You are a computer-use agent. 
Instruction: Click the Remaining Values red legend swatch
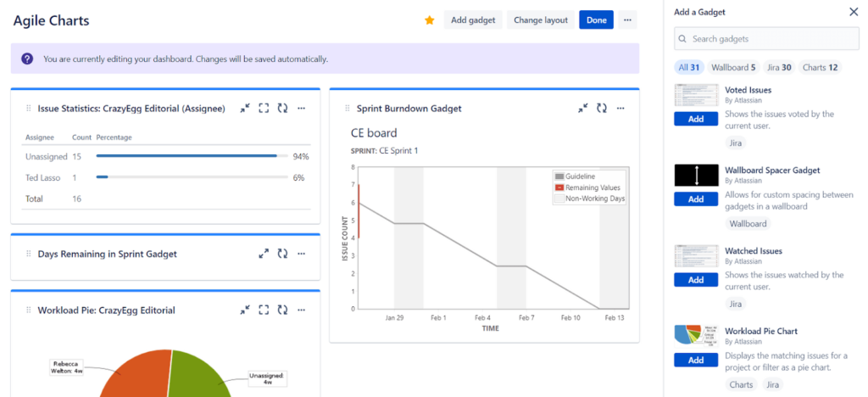(559, 187)
